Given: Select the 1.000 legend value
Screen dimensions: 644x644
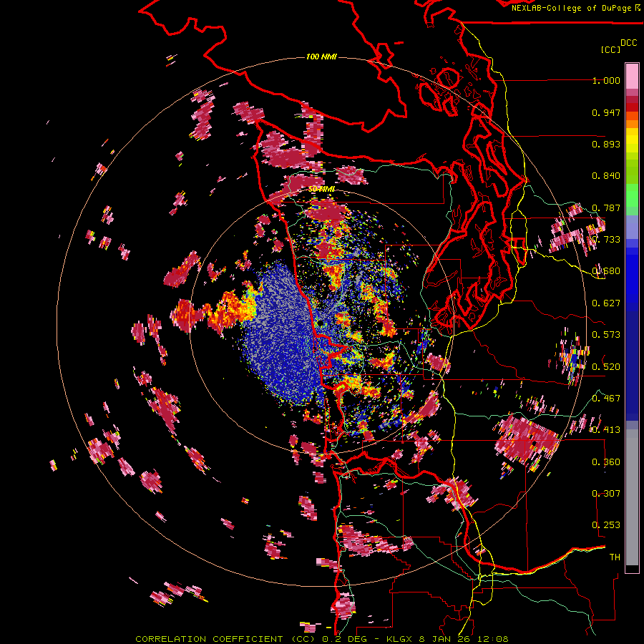Looking at the screenshot, I should [x=606, y=80].
